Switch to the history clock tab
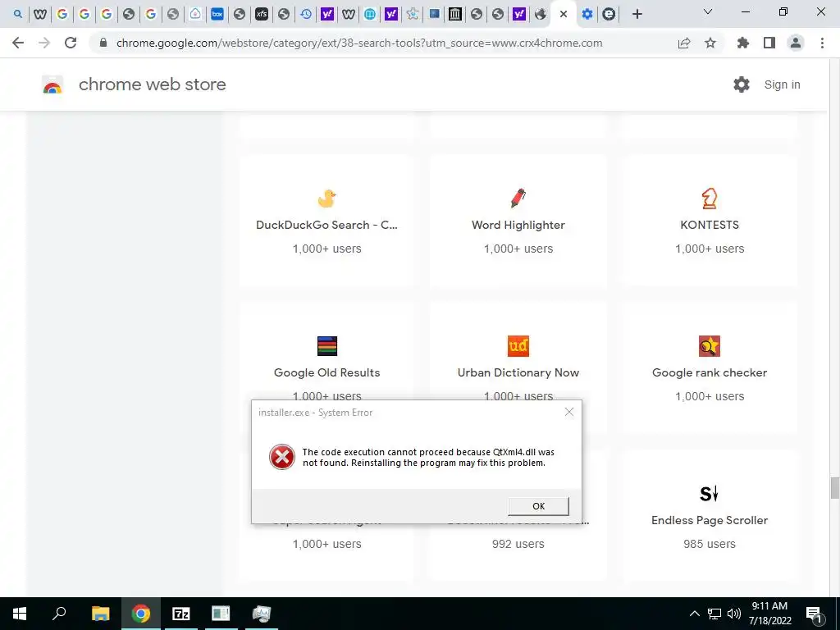This screenshot has height=630, width=840. coord(305,14)
